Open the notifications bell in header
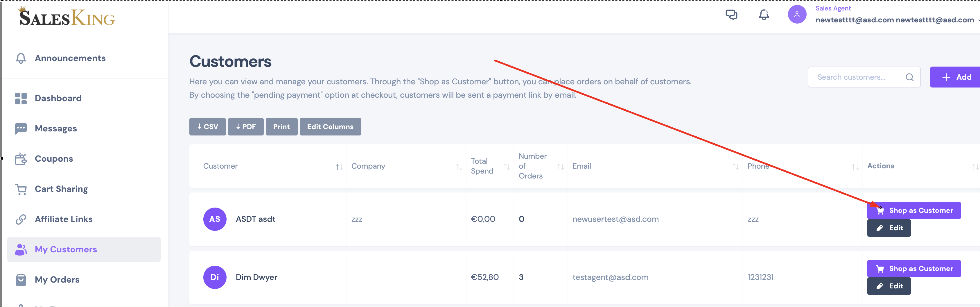This screenshot has height=307, width=980. pyautogui.click(x=764, y=15)
